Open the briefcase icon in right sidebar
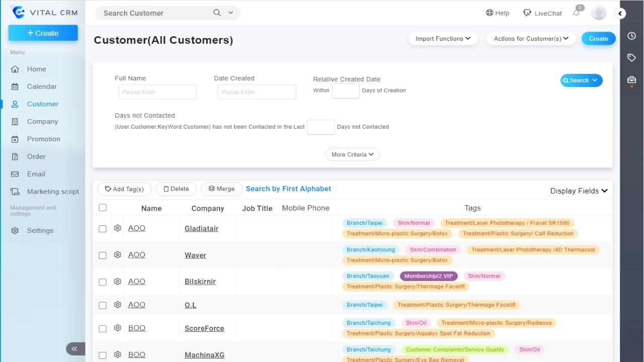The height and width of the screenshot is (362, 644). (x=631, y=80)
